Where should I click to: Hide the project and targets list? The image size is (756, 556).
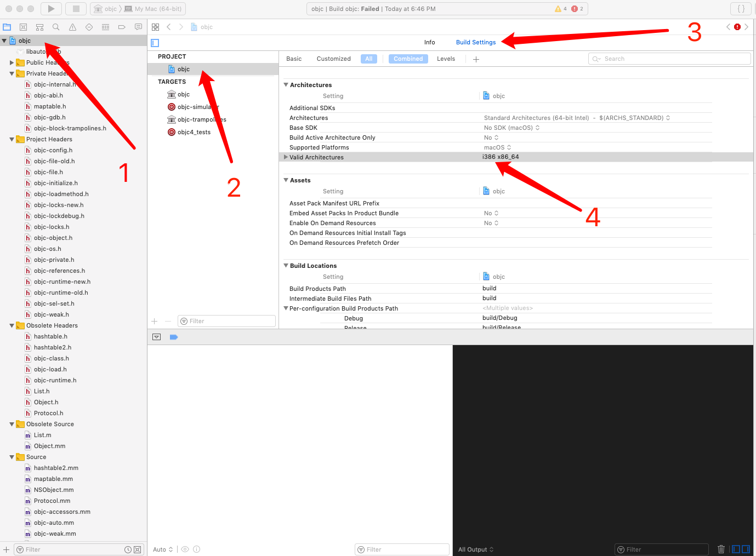tap(155, 43)
